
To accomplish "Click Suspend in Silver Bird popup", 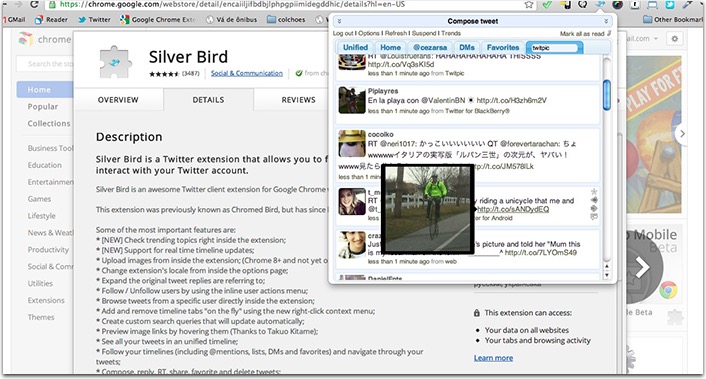I will point(424,33).
